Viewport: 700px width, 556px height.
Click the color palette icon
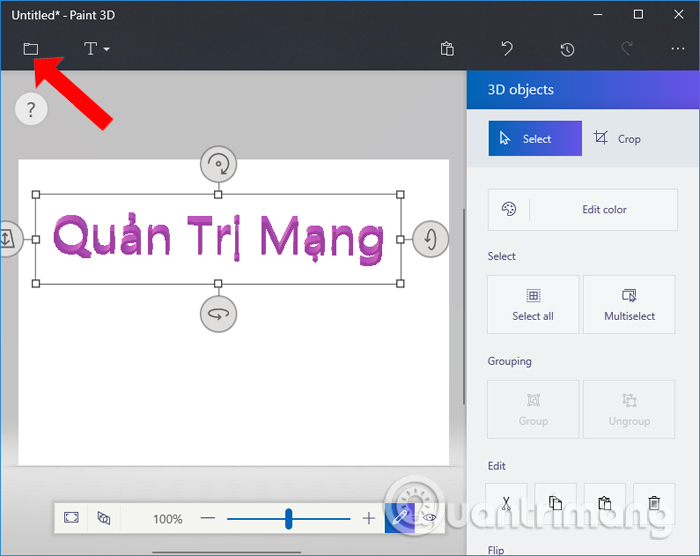pyautogui.click(x=509, y=209)
